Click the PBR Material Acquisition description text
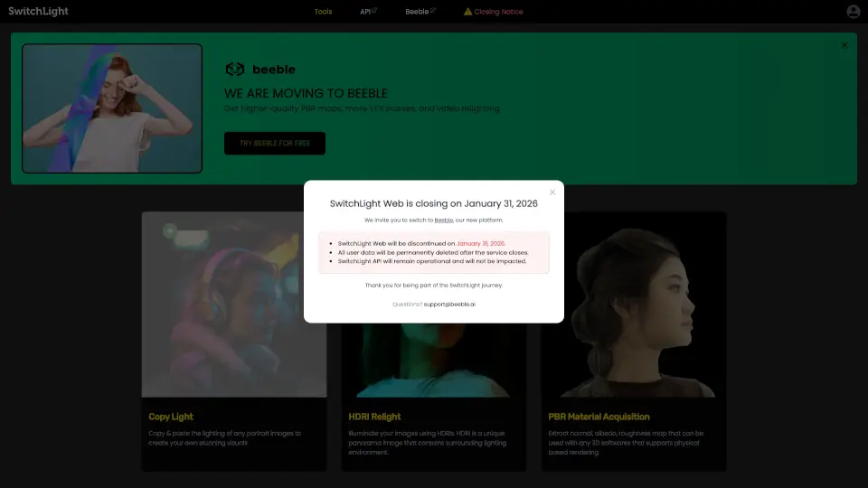 pos(626,443)
